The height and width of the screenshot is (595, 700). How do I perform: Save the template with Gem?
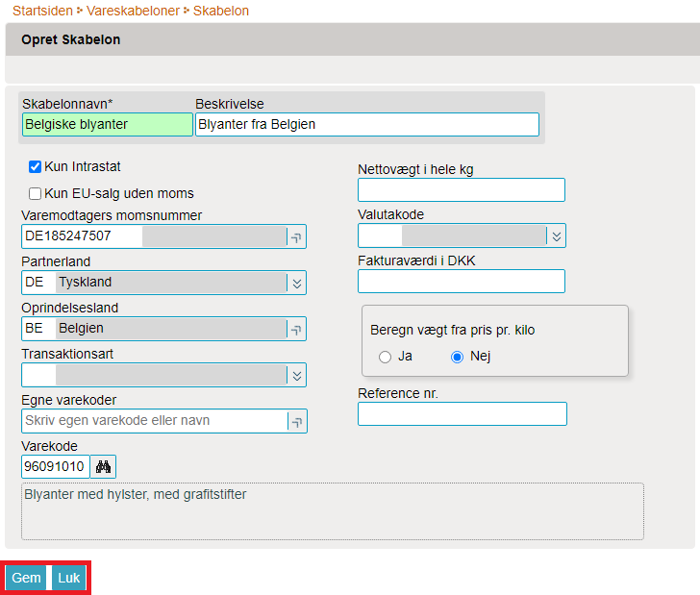(x=26, y=578)
